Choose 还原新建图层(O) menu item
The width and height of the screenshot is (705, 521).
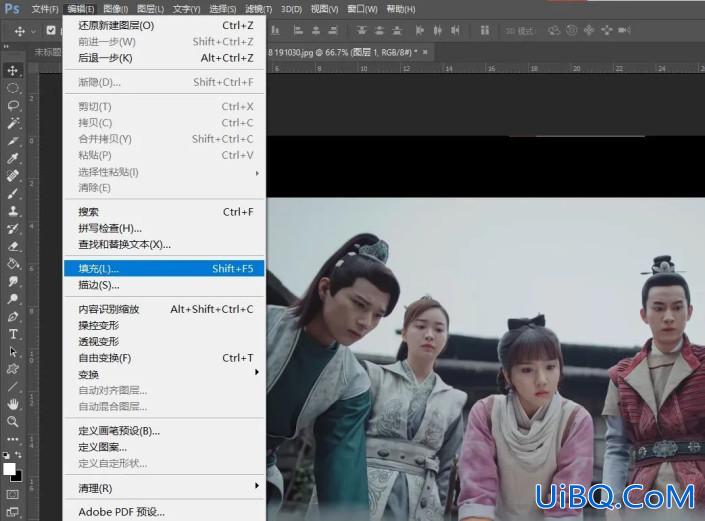(164, 25)
